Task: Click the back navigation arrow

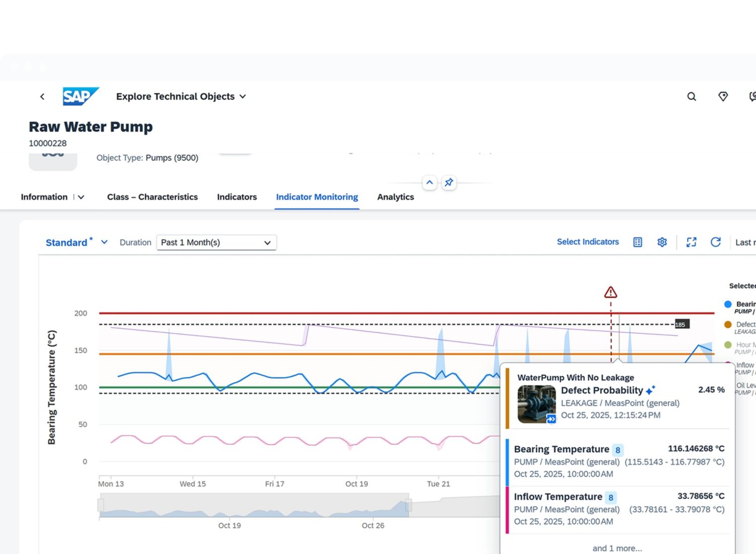Action: pyautogui.click(x=42, y=97)
